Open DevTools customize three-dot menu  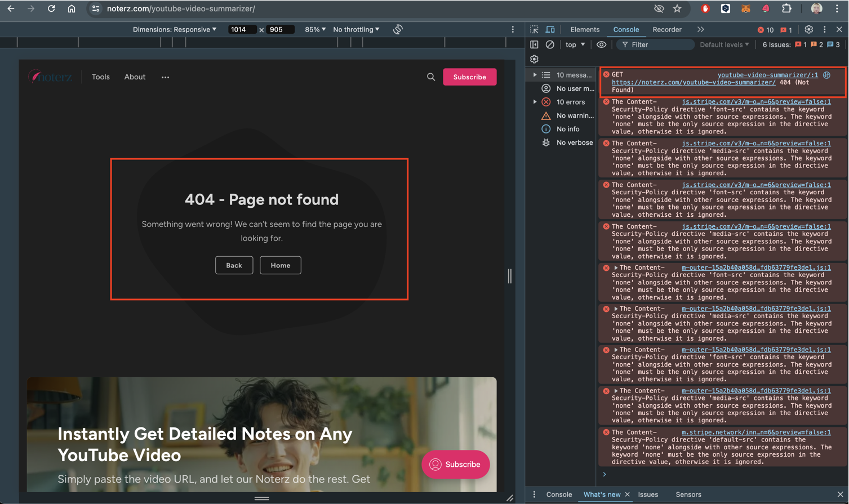tap(825, 29)
